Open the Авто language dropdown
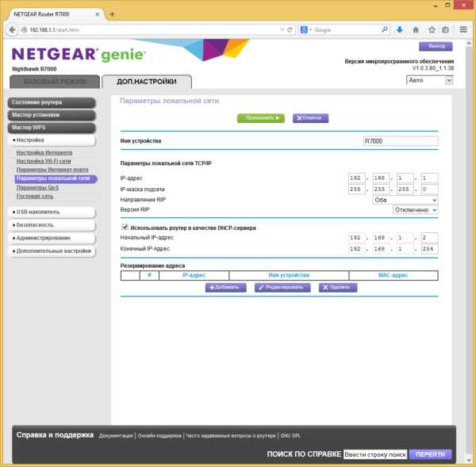The width and height of the screenshot is (476, 467). coord(429,80)
